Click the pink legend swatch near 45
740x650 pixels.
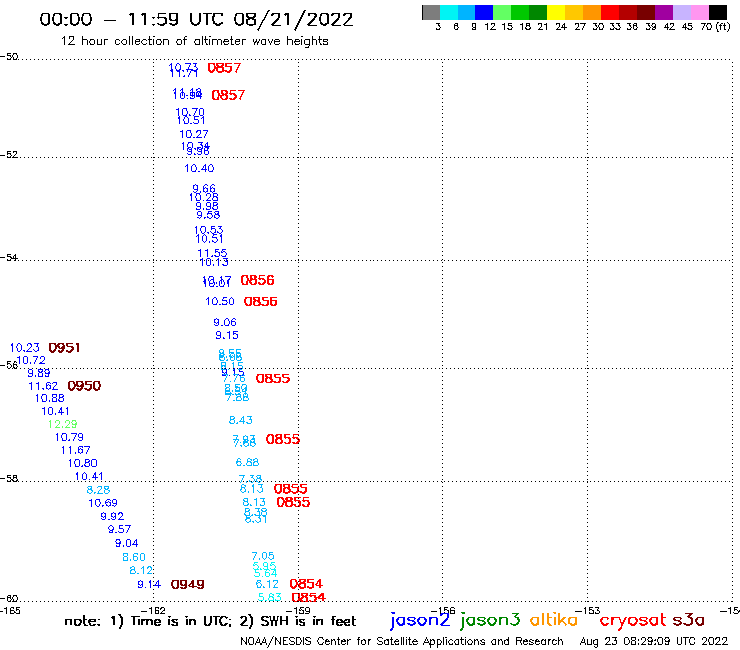point(699,12)
